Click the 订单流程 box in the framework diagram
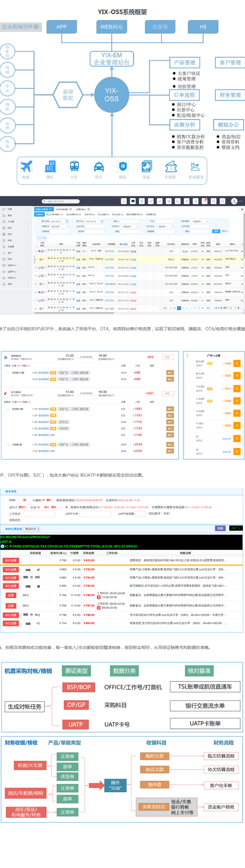Screen dimensions: 245x868 tap(184, 95)
